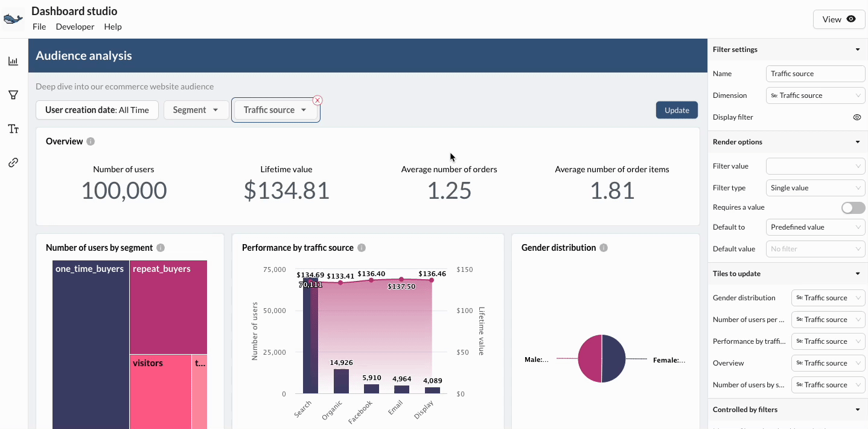This screenshot has height=429, width=868.
Task: Click the Update button
Action: 677,110
